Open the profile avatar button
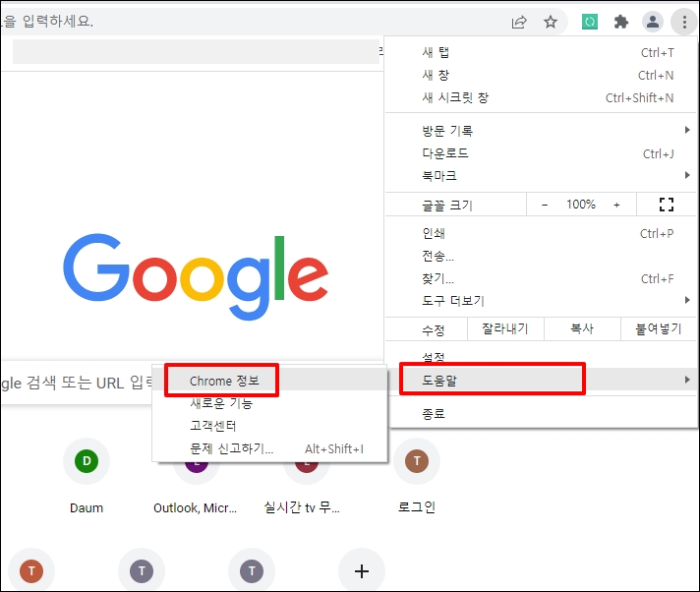 tap(652, 22)
